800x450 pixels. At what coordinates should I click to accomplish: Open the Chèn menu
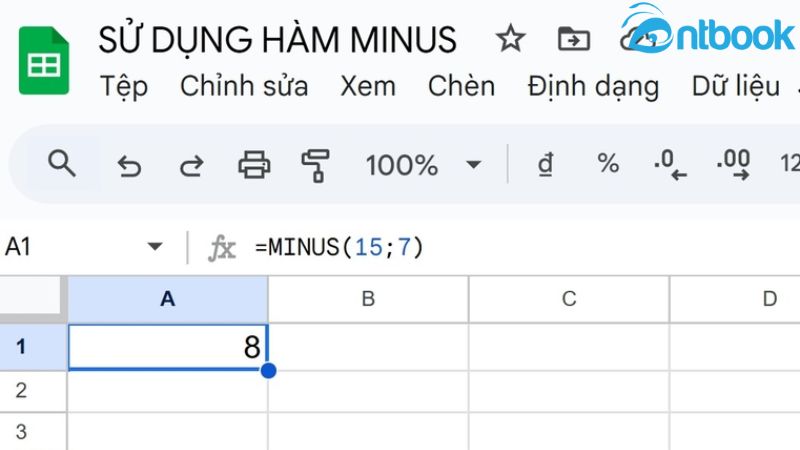(461, 86)
